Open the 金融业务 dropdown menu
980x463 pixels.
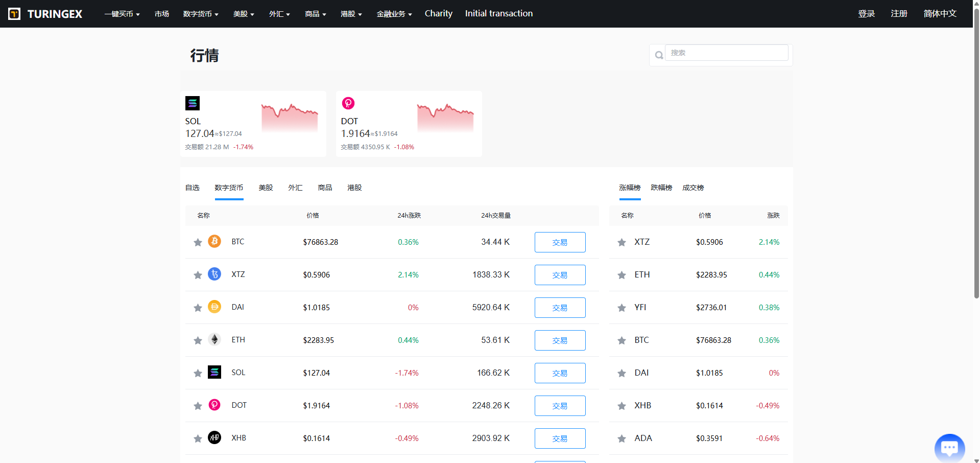[x=394, y=14]
